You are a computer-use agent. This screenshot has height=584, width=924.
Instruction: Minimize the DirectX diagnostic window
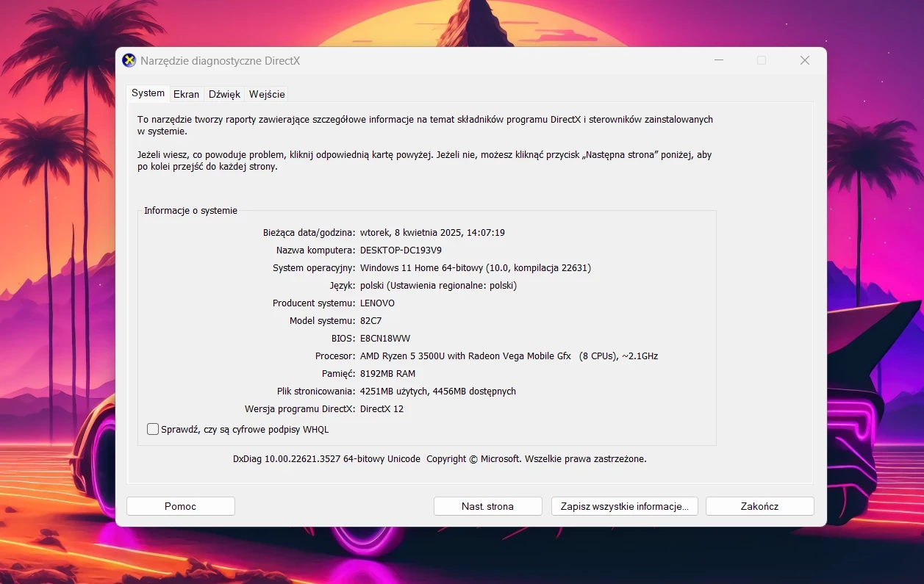click(718, 60)
